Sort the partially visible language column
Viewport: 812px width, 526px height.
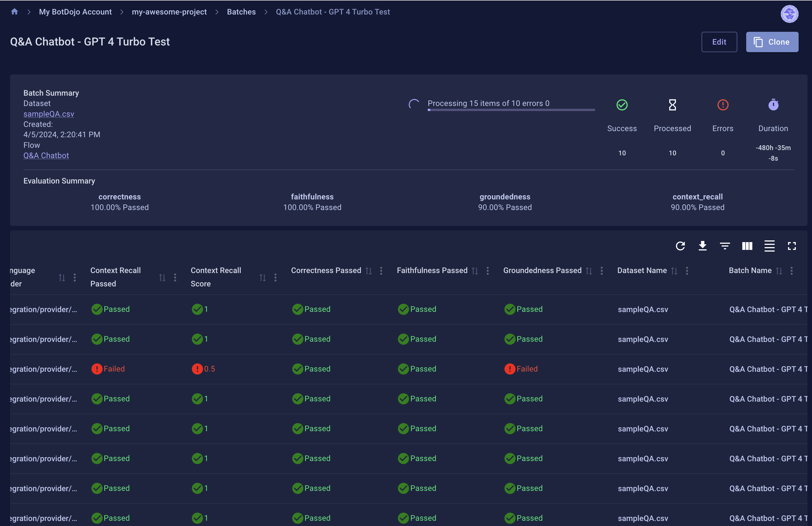62,278
